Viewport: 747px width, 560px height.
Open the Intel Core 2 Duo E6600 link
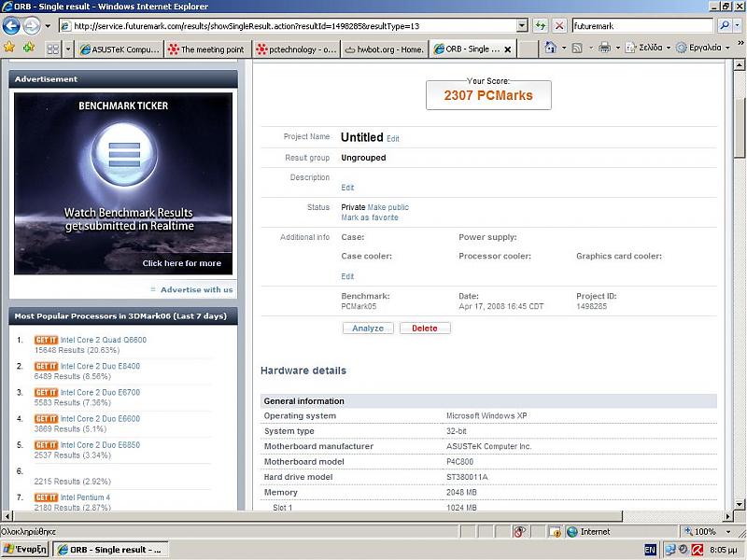coord(100,418)
